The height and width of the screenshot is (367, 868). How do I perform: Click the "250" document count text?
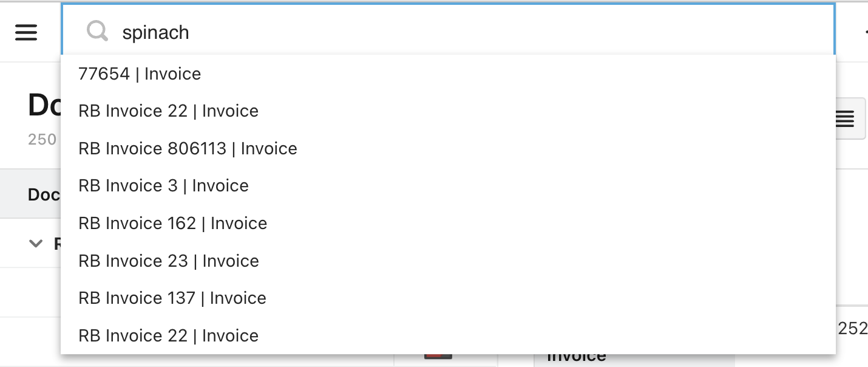[42, 139]
